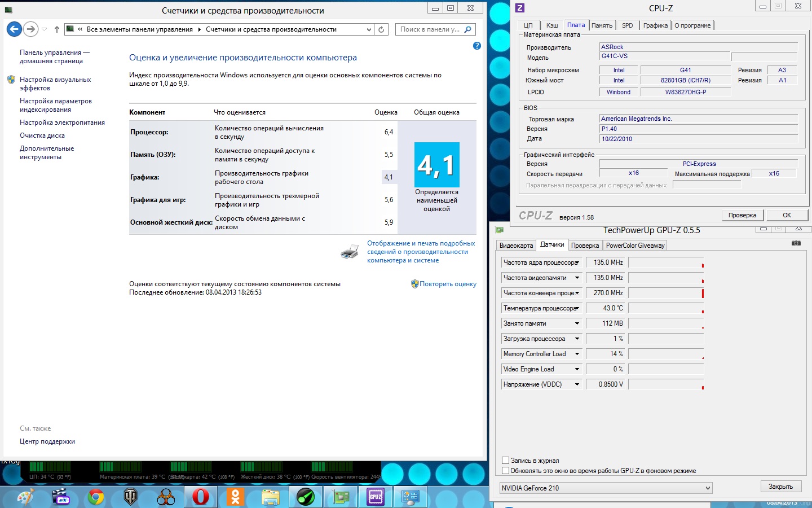Open the 'Очистка диска' link

[42, 135]
